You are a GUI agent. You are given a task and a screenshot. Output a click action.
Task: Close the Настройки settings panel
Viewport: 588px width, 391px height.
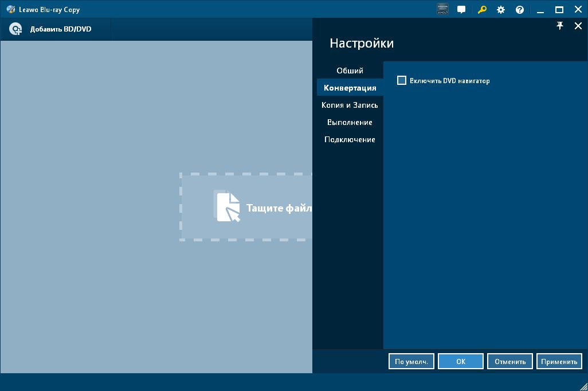[x=578, y=26]
